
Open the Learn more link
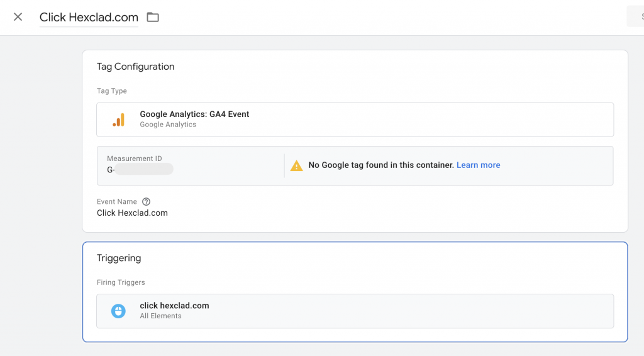tap(478, 165)
